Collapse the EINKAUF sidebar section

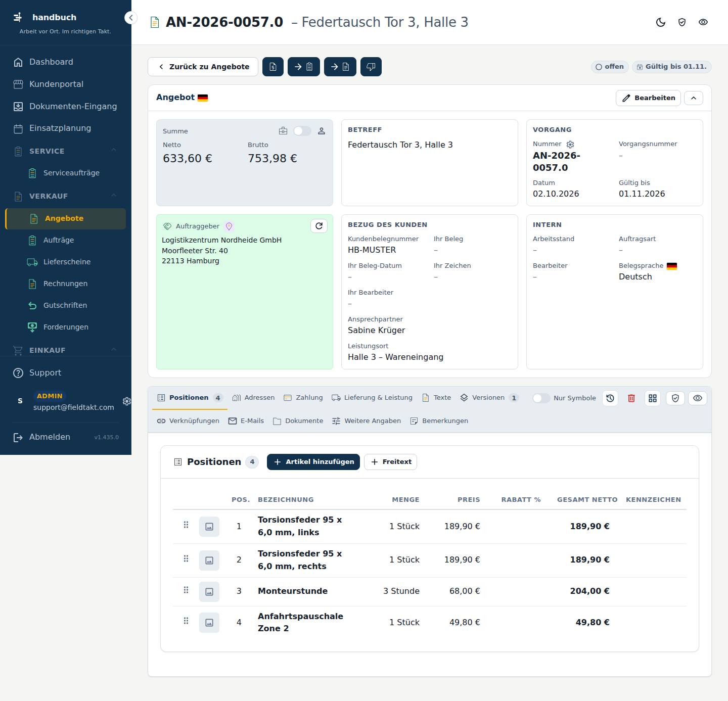coord(114,349)
